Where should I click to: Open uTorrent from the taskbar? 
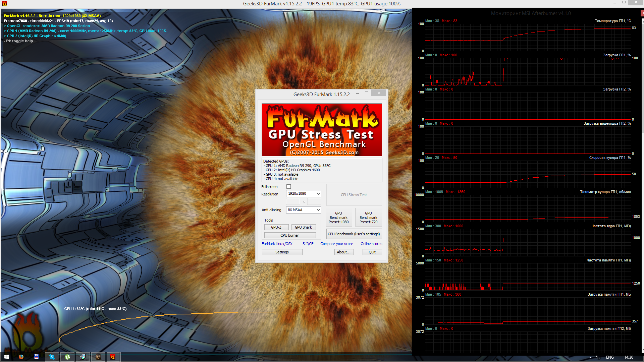click(67, 357)
